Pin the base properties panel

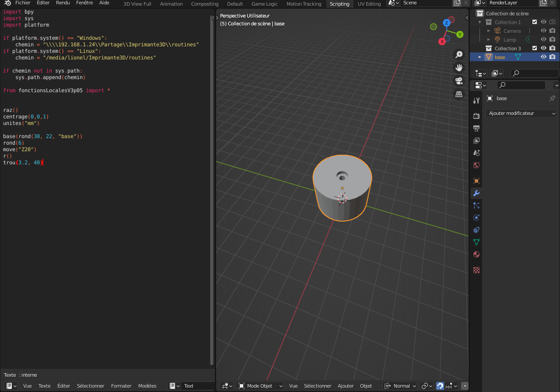[552, 98]
